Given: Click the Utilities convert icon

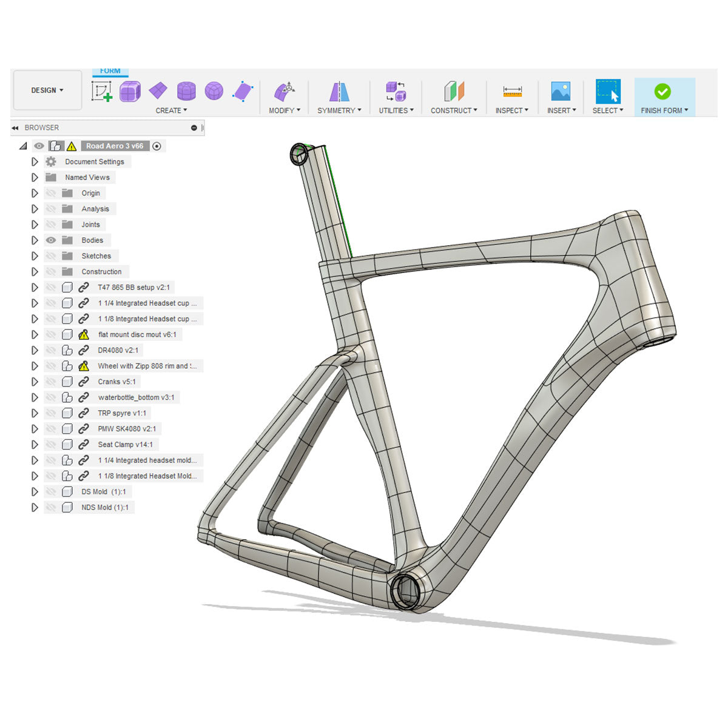Looking at the screenshot, I should (396, 92).
